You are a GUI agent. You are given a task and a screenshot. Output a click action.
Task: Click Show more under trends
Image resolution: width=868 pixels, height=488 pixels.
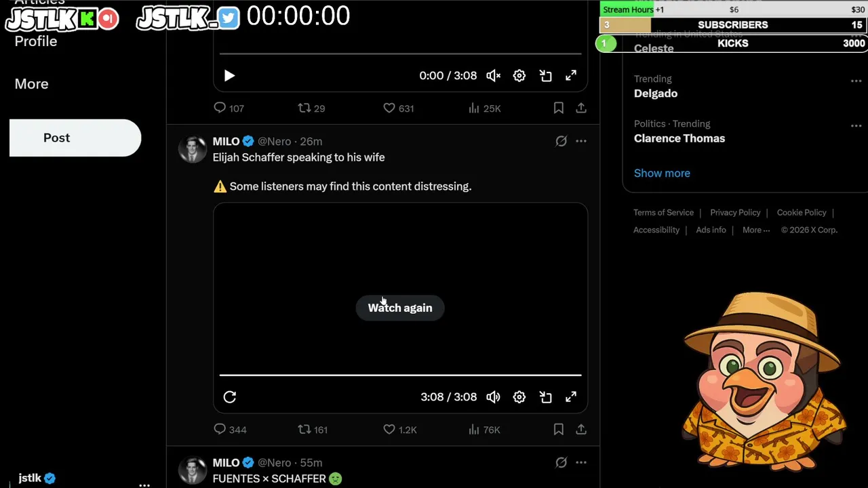(x=662, y=173)
